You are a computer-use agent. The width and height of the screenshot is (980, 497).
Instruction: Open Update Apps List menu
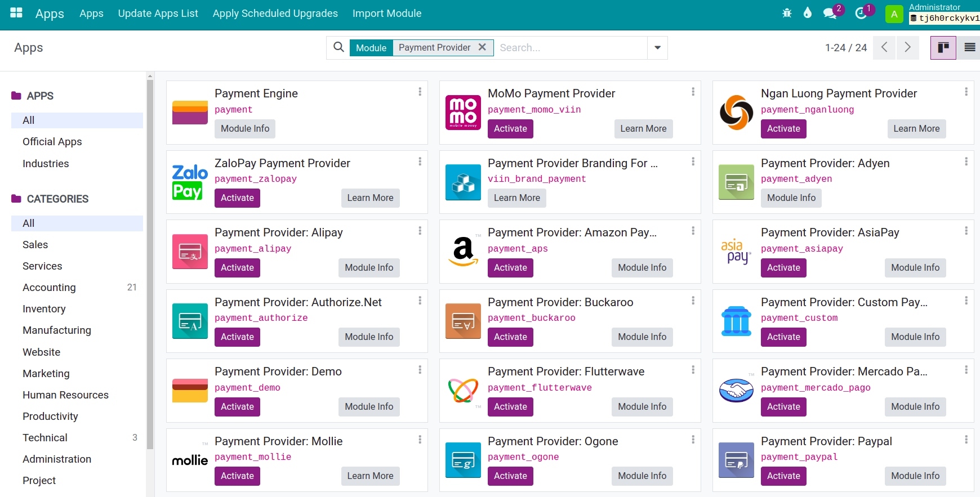click(x=158, y=14)
